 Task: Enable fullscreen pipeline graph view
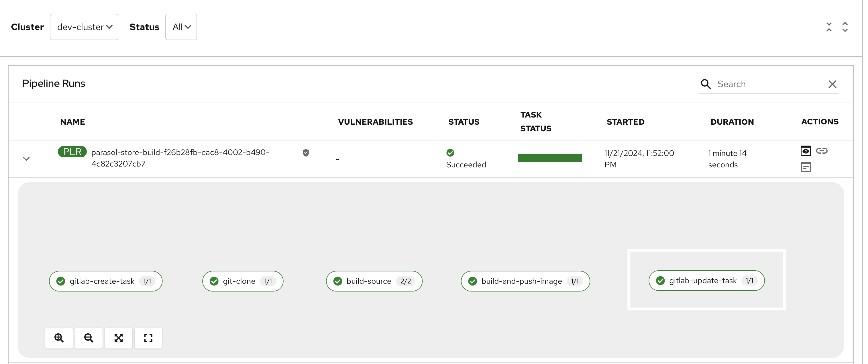pos(148,337)
